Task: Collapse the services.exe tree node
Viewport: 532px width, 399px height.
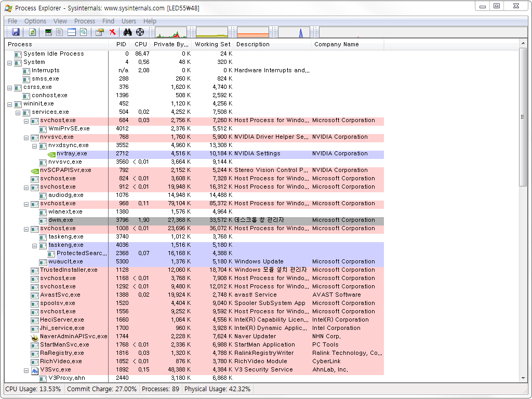Action: (x=18, y=113)
